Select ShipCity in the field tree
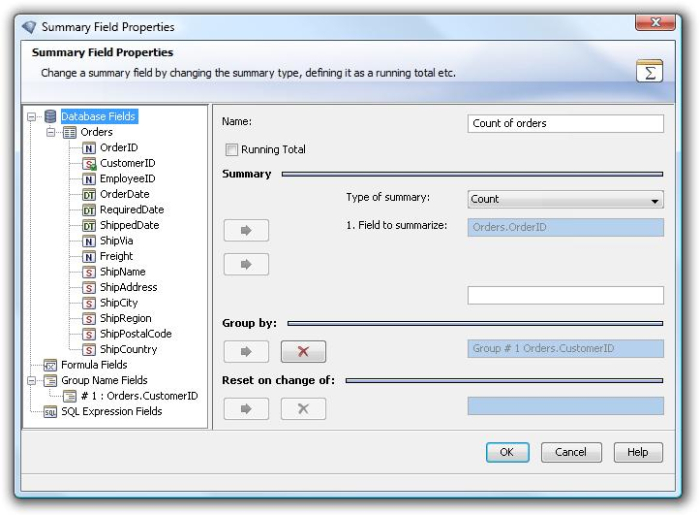700x515 pixels. pyautogui.click(x=119, y=303)
